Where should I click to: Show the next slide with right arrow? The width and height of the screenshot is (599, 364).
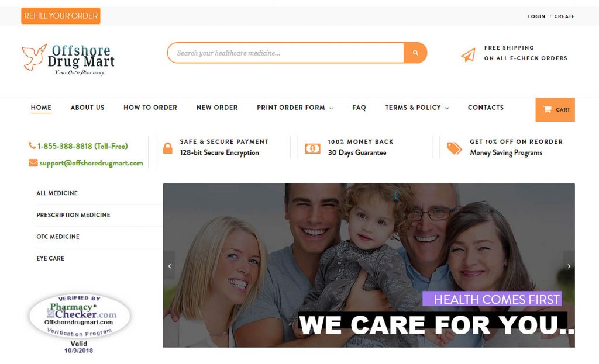pos(569,266)
